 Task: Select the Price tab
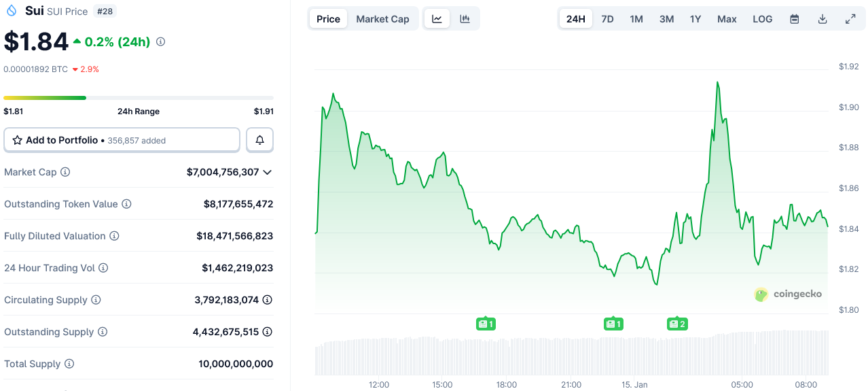(x=328, y=19)
